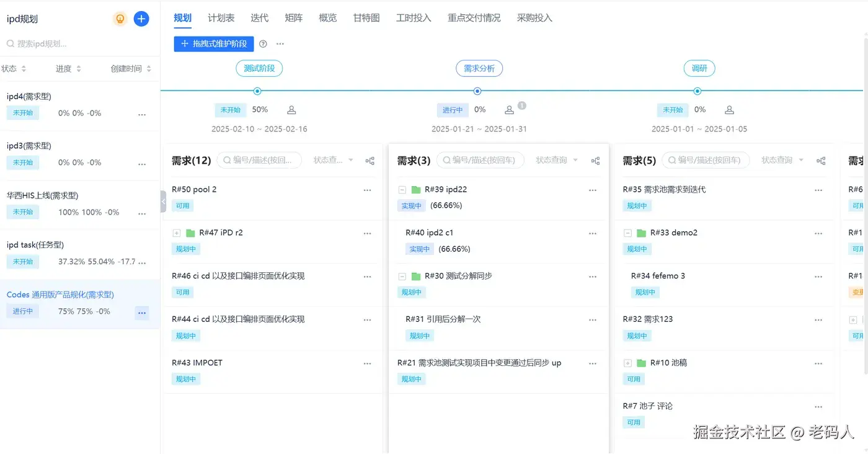Screen dimensions: 868x454
Task: Click the timeline node under 测试阶段
Action: 258,91
